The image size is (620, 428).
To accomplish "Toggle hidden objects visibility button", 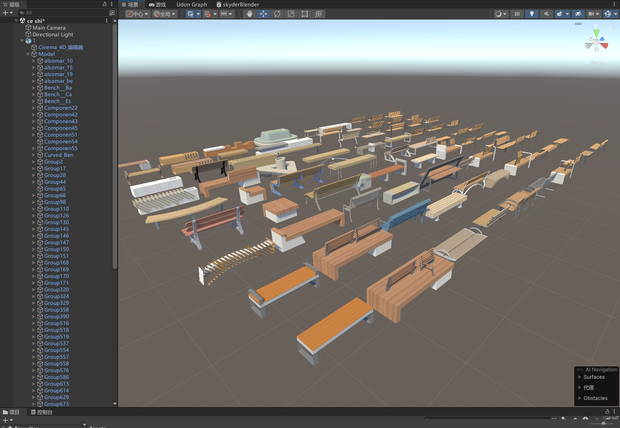I will click(578, 14).
